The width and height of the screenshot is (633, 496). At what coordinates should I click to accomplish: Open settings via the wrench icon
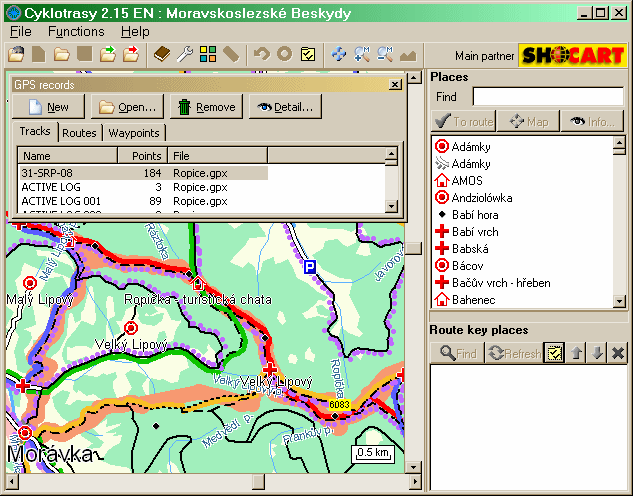(186, 54)
